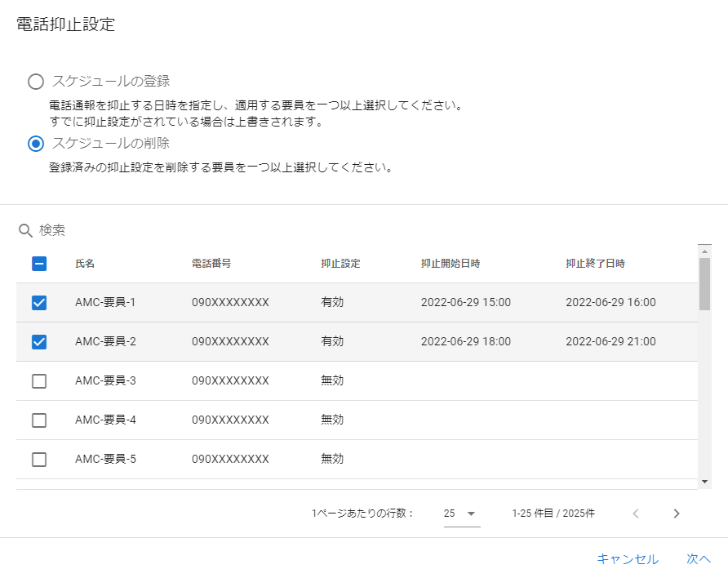Click the 次へ button
The height and width of the screenshot is (578, 728).
(698, 559)
